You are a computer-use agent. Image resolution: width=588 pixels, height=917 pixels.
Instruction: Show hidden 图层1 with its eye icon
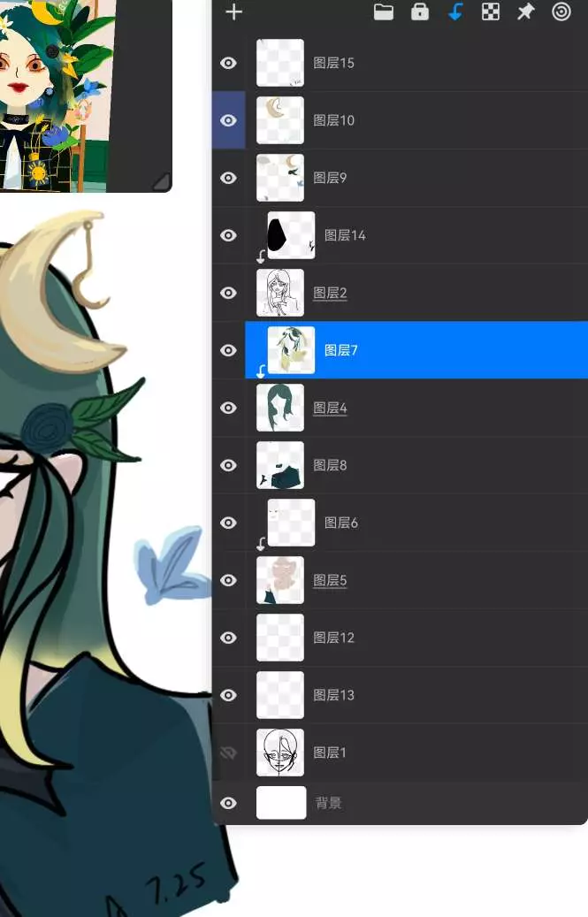229,753
